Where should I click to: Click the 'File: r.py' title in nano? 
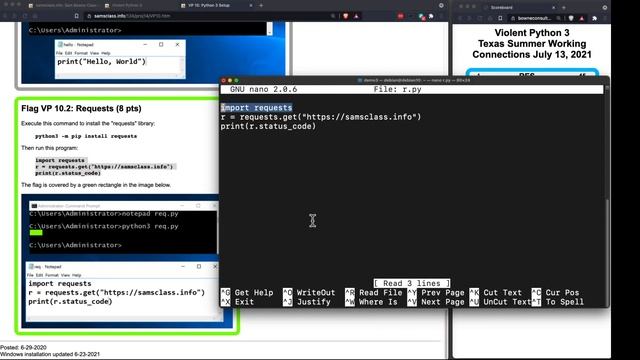pos(397,89)
